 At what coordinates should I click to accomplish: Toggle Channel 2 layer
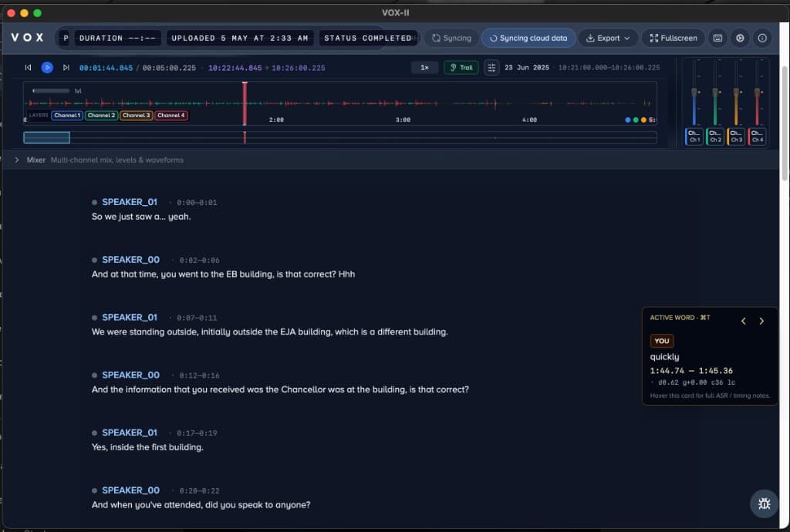(101, 116)
